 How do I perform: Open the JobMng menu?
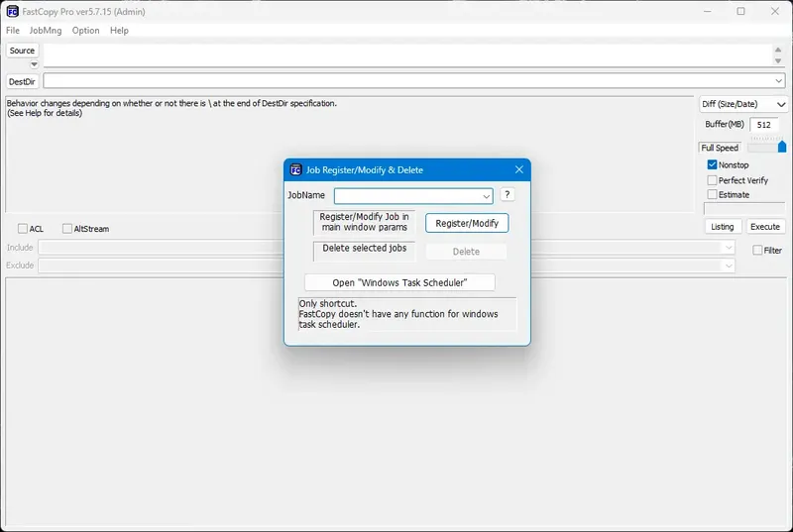[46, 31]
